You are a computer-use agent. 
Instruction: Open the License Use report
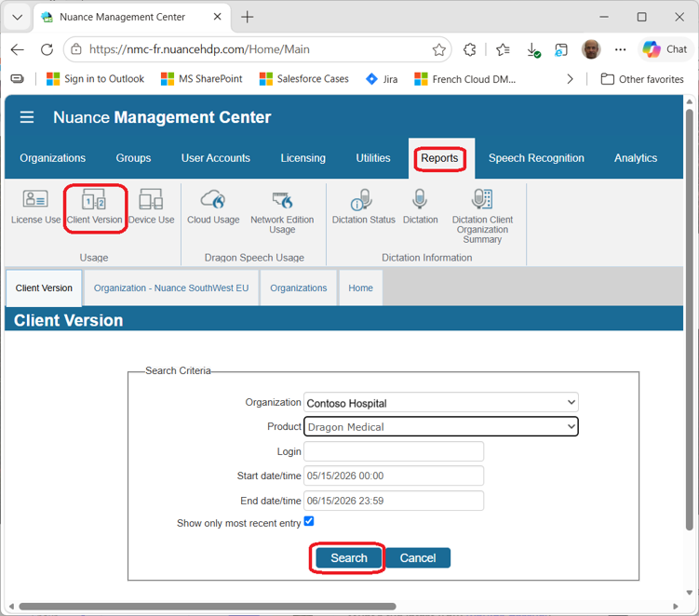pos(35,207)
